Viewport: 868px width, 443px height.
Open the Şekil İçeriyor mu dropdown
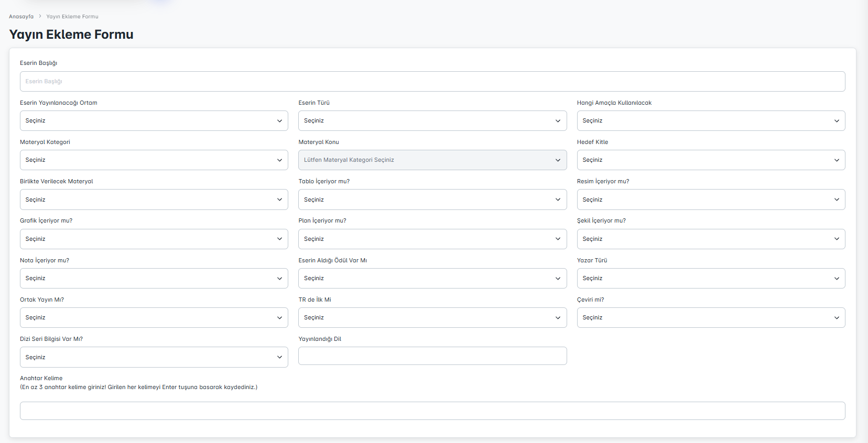click(x=710, y=239)
